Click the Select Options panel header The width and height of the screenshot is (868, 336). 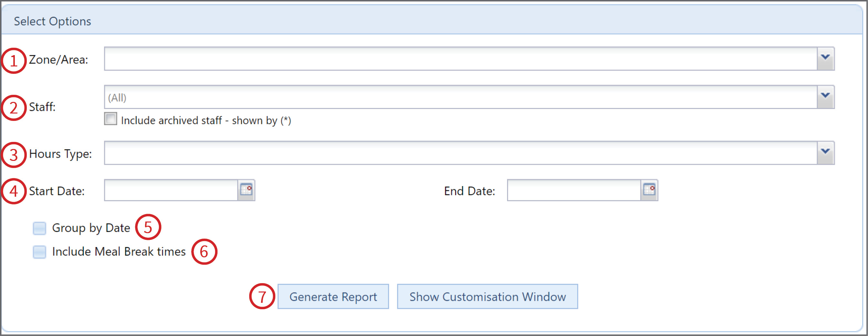[432, 20]
